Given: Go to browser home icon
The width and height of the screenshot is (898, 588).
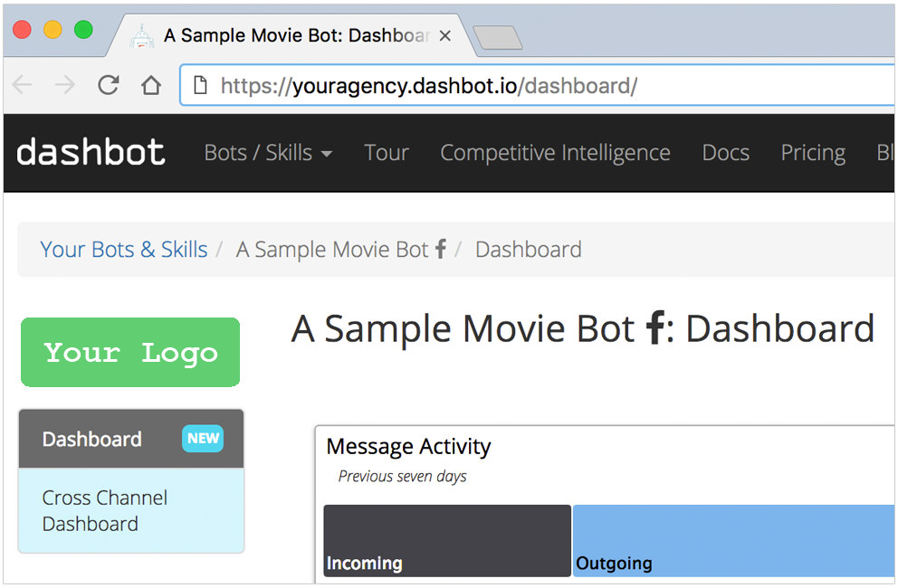Looking at the screenshot, I should pos(151,85).
